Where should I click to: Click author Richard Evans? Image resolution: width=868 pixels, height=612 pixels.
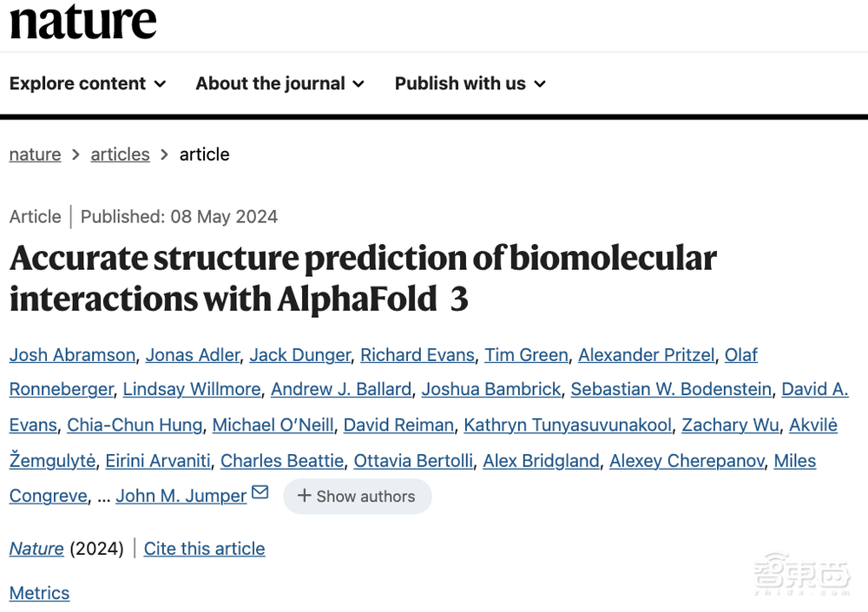click(x=418, y=355)
